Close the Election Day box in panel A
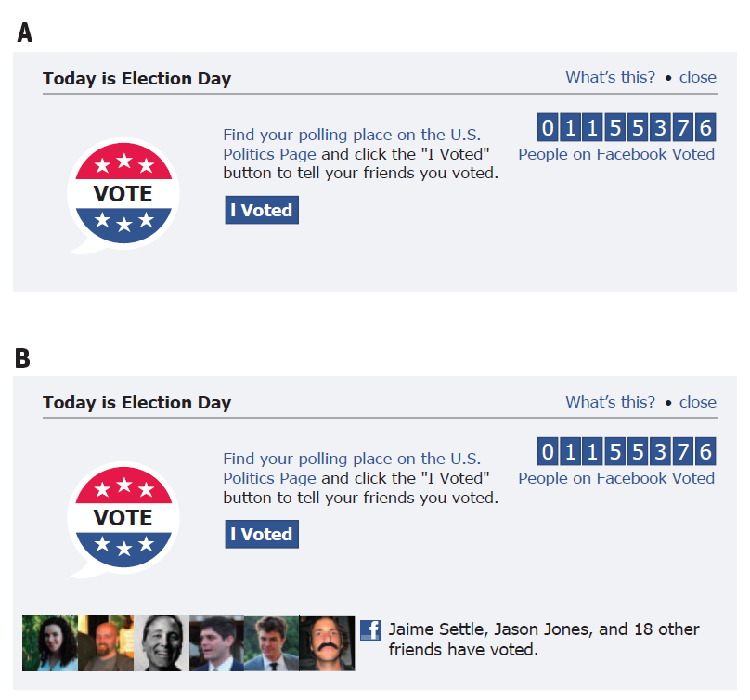The height and width of the screenshot is (700, 750). (x=697, y=78)
